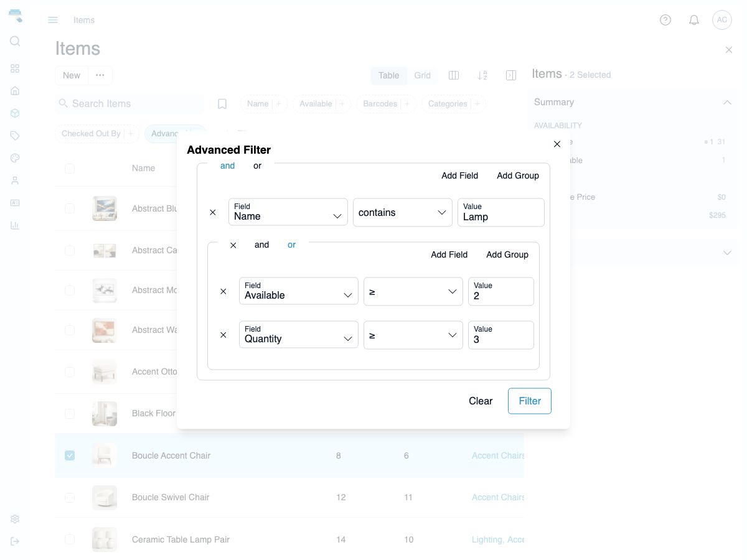747x560 pixels.
Task: Tick the Ceramic Table Lamp Pair checkbox
Action: (x=70, y=539)
